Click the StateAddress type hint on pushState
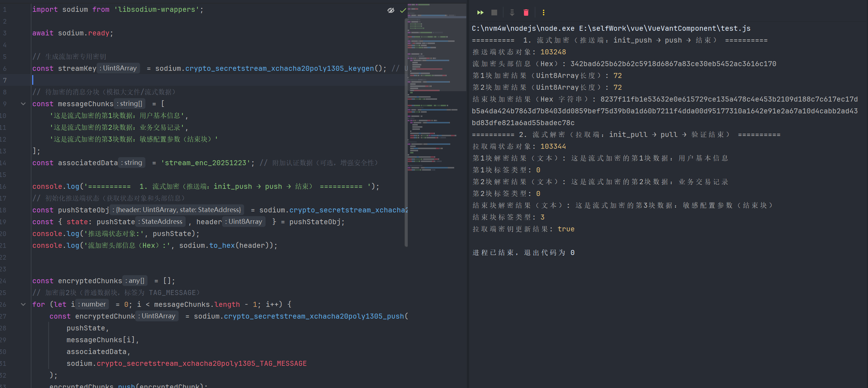The image size is (868, 388). click(x=161, y=222)
